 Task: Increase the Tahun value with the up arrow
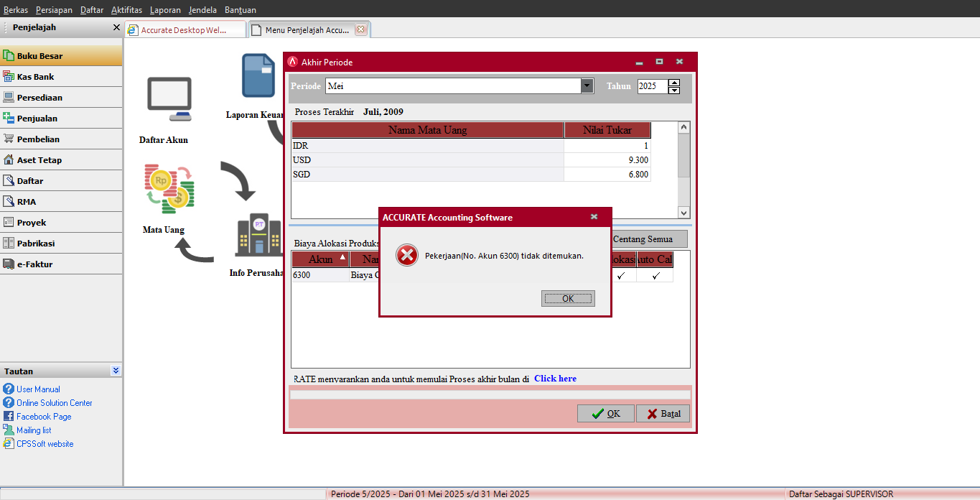point(673,83)
